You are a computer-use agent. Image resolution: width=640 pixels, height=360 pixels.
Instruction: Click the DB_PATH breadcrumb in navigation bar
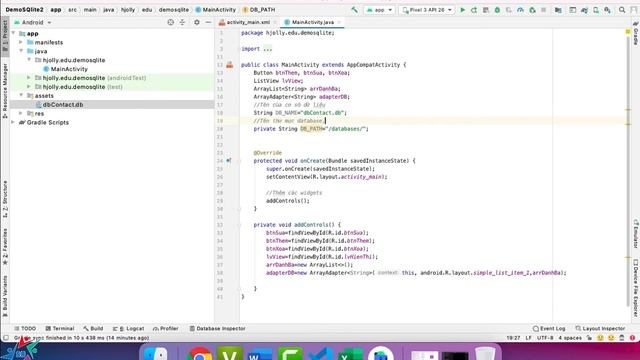(259, 9)
